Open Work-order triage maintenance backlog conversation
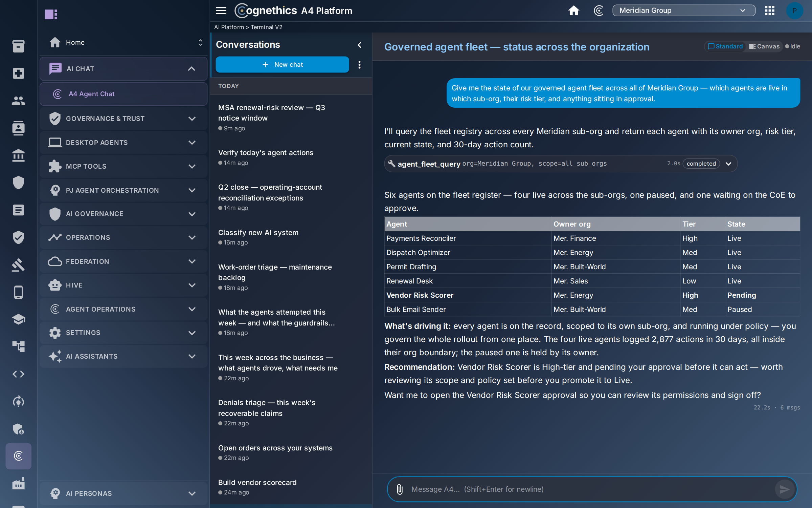Image resolution: width=812 pixels, height=508 pixels. [x=291, y=277]
